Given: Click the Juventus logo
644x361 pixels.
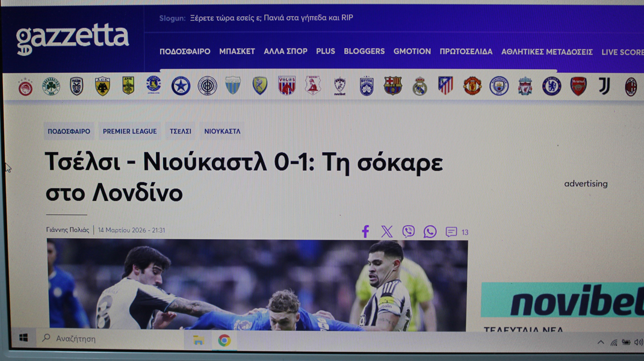Looking at the screenshot, I should (x=604, y=87).
